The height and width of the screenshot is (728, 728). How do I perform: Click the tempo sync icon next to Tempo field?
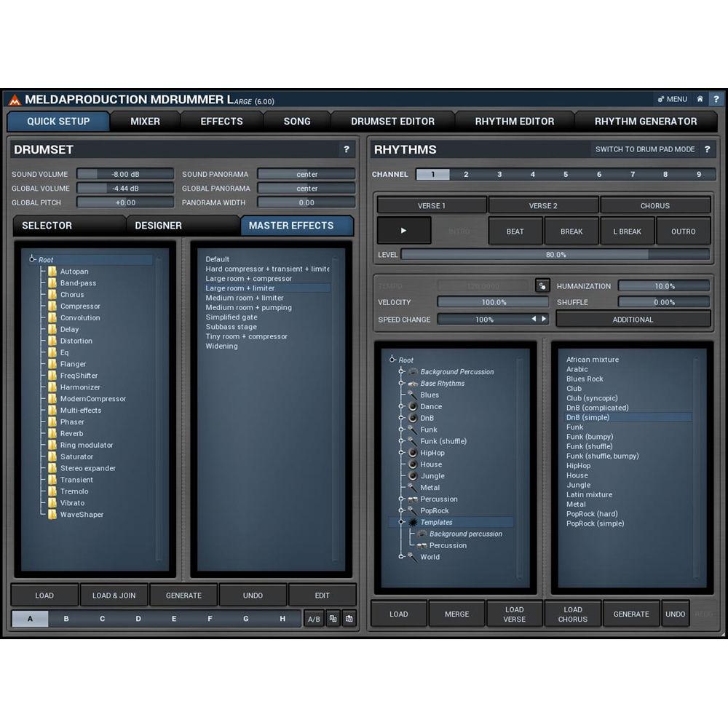(x=541, y=285)
